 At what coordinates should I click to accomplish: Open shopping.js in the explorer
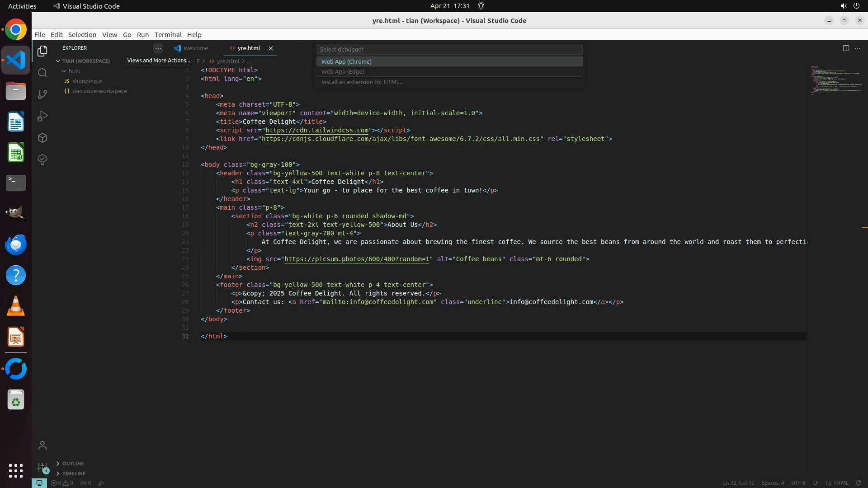(87, 81)
